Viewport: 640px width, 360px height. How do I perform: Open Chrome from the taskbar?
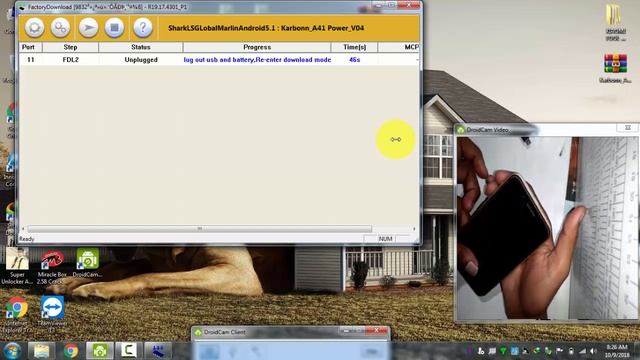tap(71, 351)
